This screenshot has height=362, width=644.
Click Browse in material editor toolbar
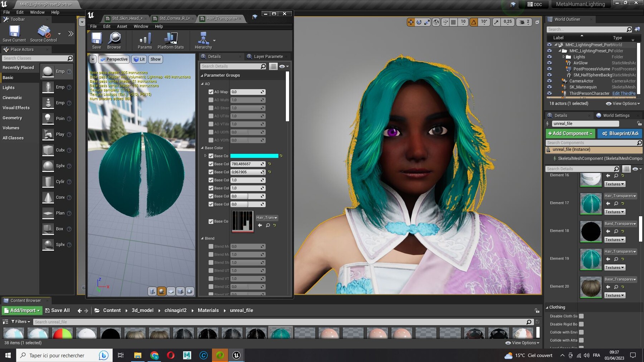(x=114, y=40)
